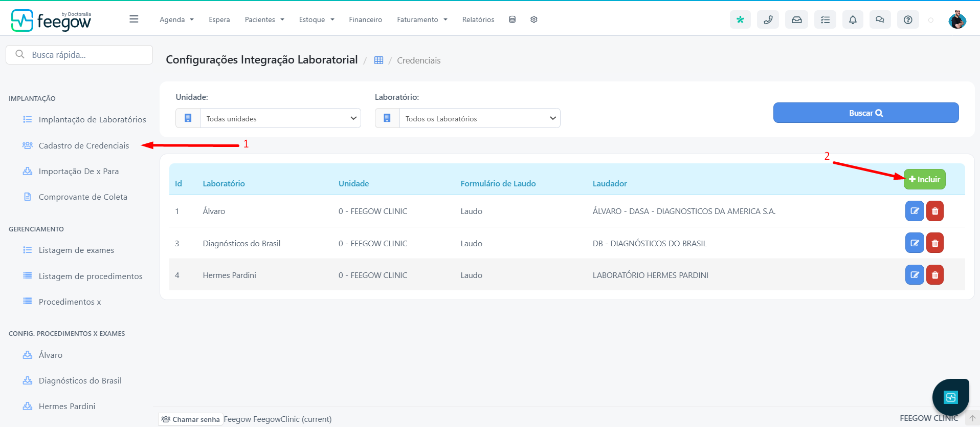The image size is (980, 427).
Task: Click the Unidade column header
Action: click(x=353, y=183)
